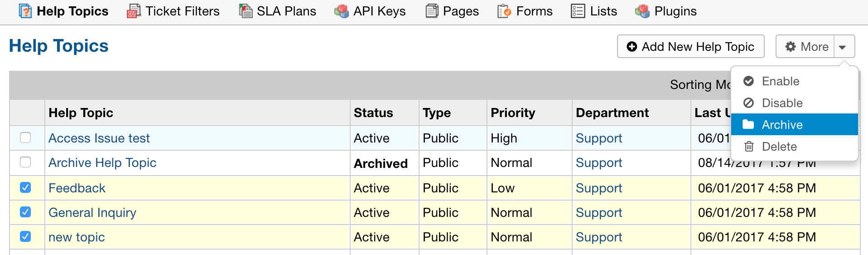The height and width of the screenshot is (255, 868).
Task: Uncheck the General Inquiry row checkbox
Action: [25, 212]
